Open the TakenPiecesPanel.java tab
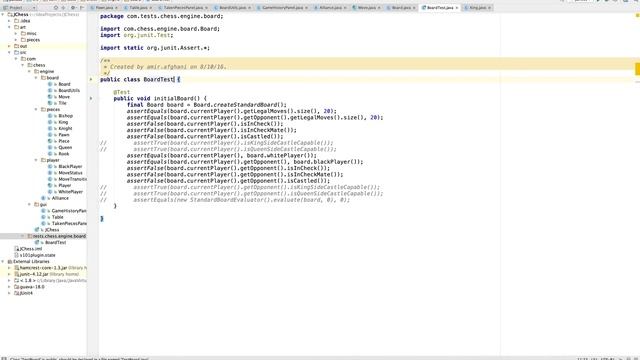 click(x=183, y=8)
